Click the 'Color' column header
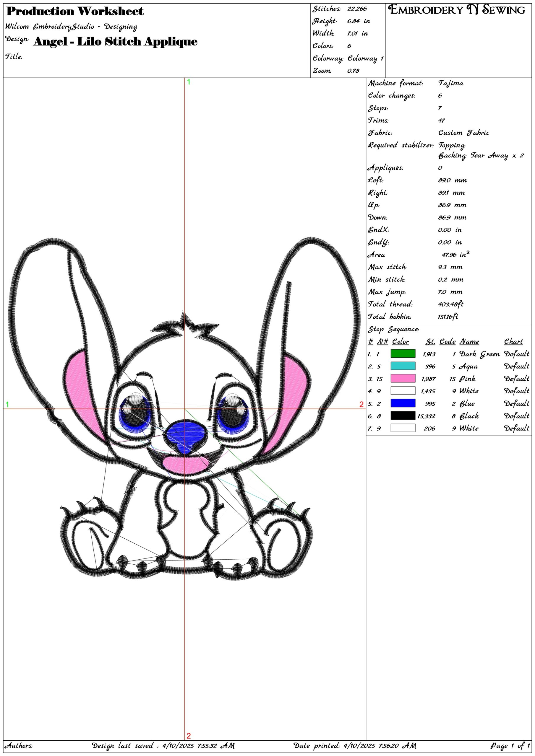Viewport: 535px width, 756px height. [400, 341]
